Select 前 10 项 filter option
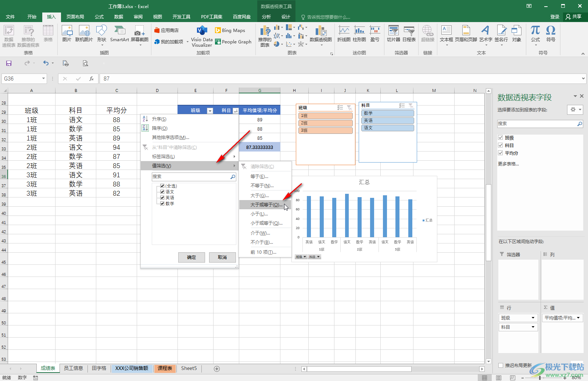 [x=265, y=252]
